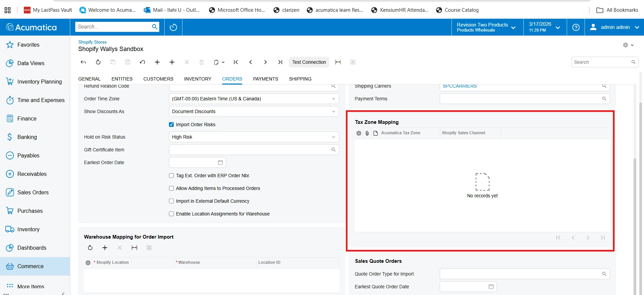This screenshot has height=295, width=644.
Task: Open All Bookmarks folder
Action: tap(617, 10)
